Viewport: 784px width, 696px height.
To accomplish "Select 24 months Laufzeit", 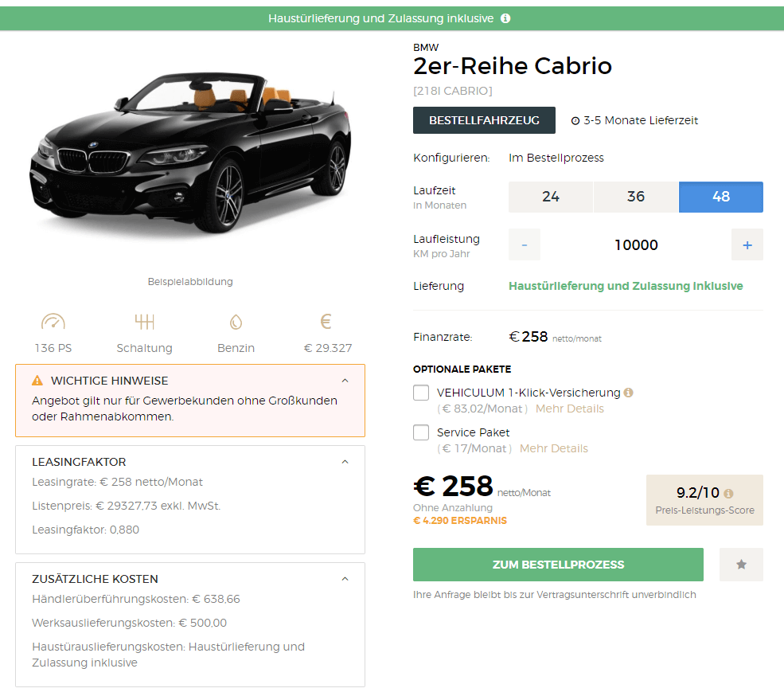I will point(551,197).
